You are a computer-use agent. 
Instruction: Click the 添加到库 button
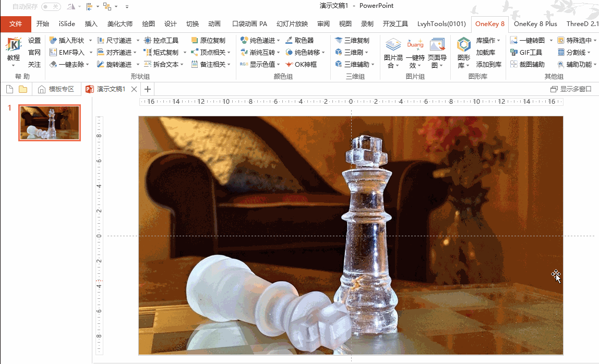(488, 64)
